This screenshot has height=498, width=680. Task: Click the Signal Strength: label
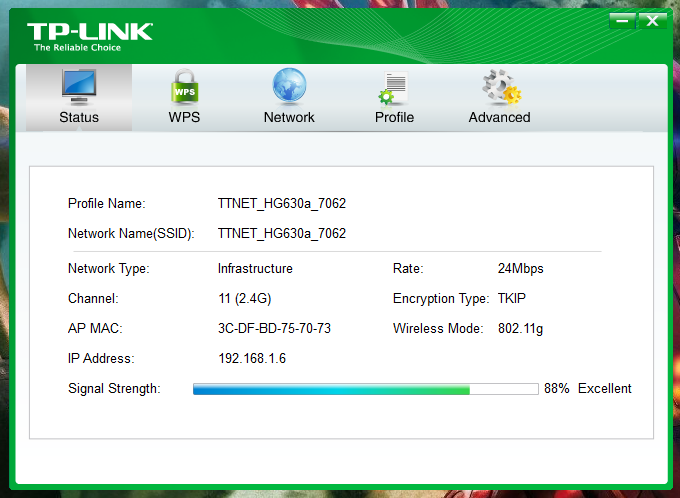point(114,388)
